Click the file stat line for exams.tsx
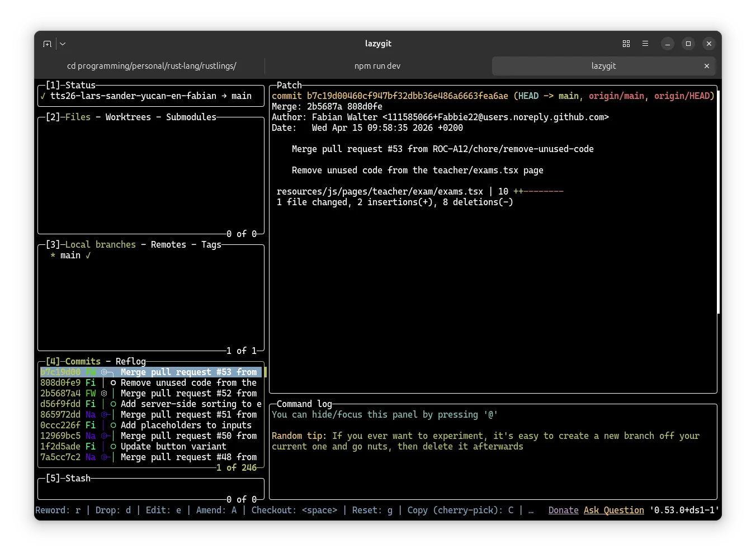756x558 pixels. (x=420, y=192)
